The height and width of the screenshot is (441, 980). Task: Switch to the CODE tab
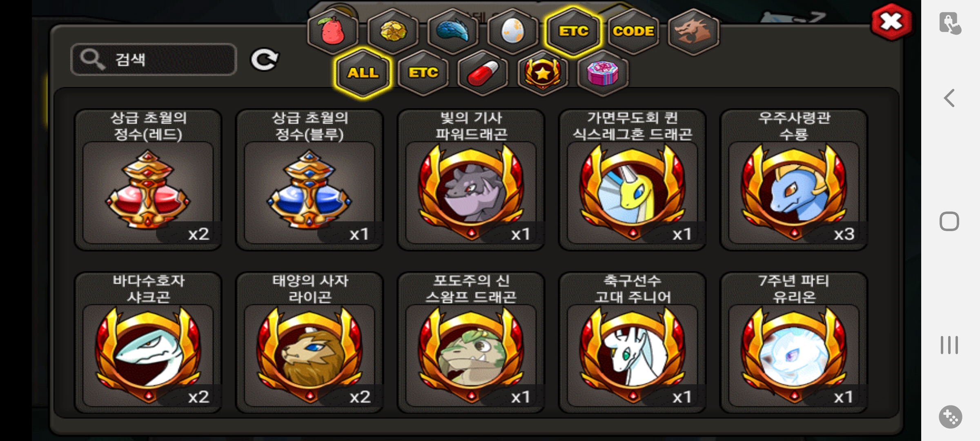pyautogui.click(x=633, y=32)
